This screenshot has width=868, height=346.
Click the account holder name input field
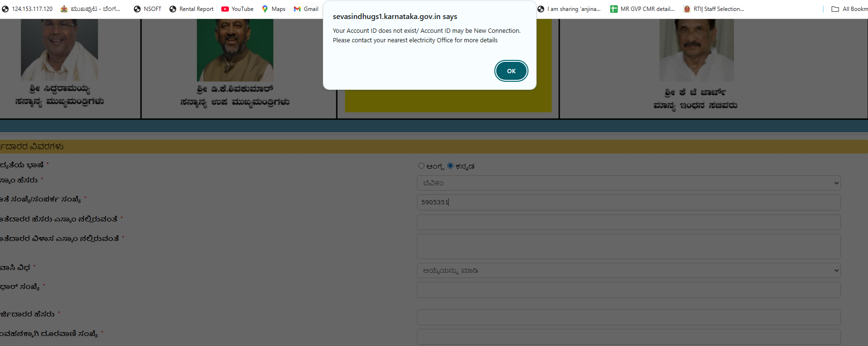629,222
